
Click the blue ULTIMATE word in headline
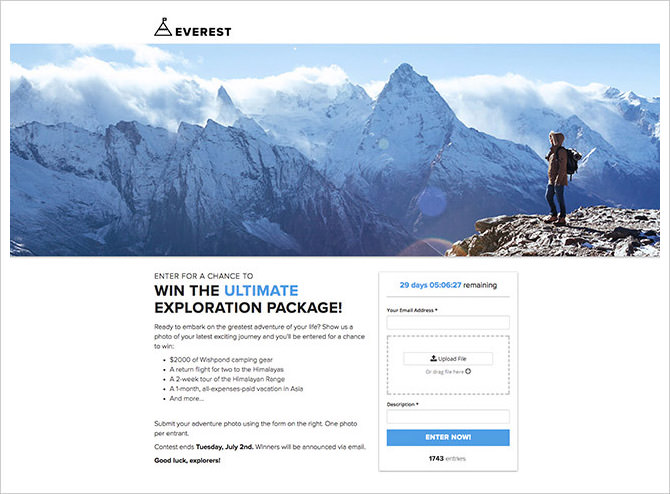click(x=261, y=291)
